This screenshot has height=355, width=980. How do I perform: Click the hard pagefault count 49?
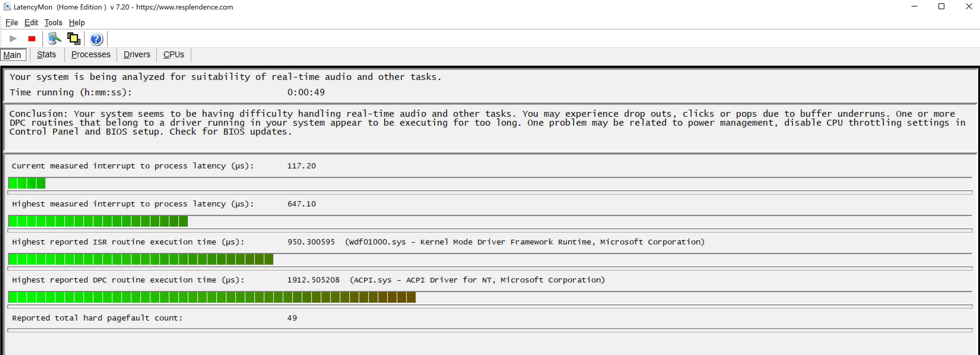click(292, 318)
